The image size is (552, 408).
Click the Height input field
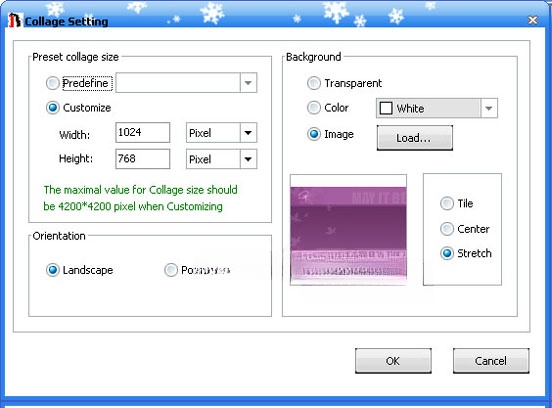click(143, 159)
